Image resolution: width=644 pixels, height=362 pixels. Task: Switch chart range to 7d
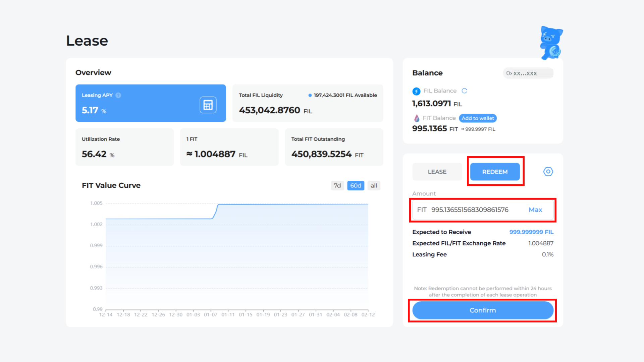click(337, 186)
